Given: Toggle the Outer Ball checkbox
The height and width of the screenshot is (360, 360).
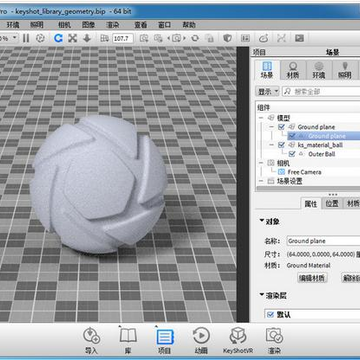Looking at the screenshot, I should click(292, 154).
